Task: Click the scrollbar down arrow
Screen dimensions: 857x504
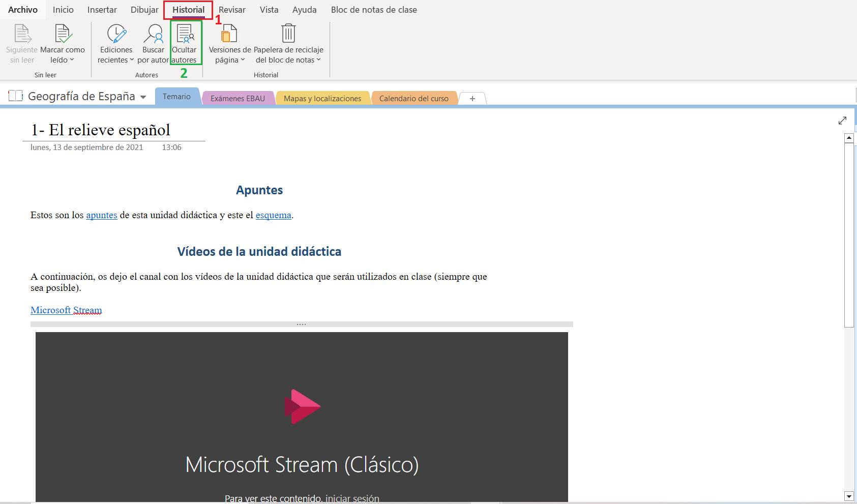Action: pyautogui.click(x=848, y=496)
